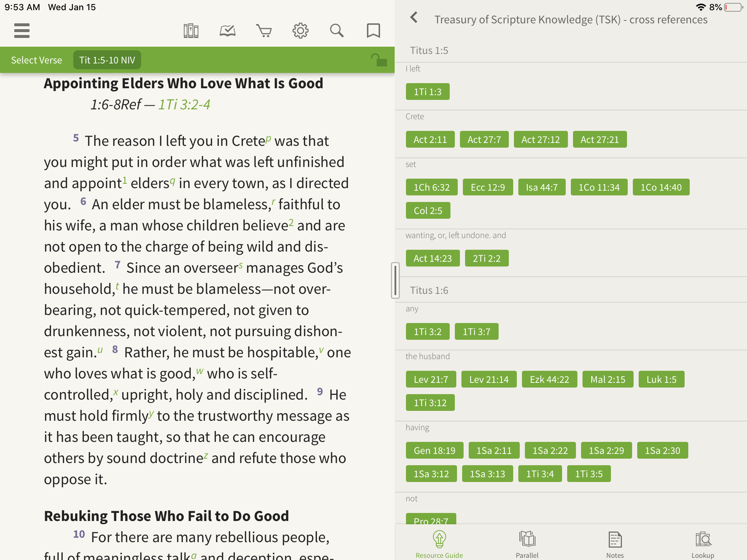Viewport: 747px width, 560px height.
Task: Open cross reference 1Sa 2:22
Action: coord(550,450)
